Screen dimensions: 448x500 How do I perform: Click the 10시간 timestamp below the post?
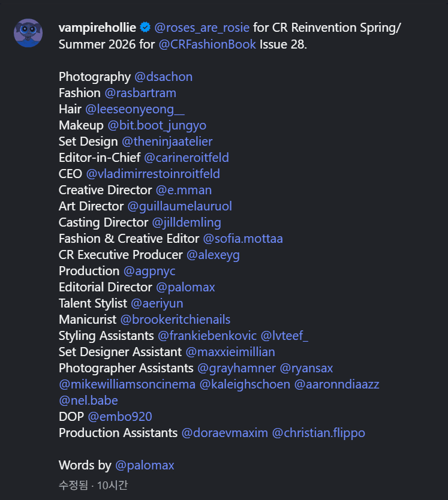(114, 485)
